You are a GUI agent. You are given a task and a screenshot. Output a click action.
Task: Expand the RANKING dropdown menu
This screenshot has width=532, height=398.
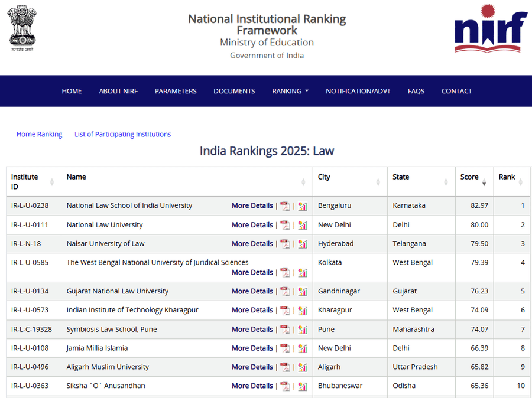point(290,91)
